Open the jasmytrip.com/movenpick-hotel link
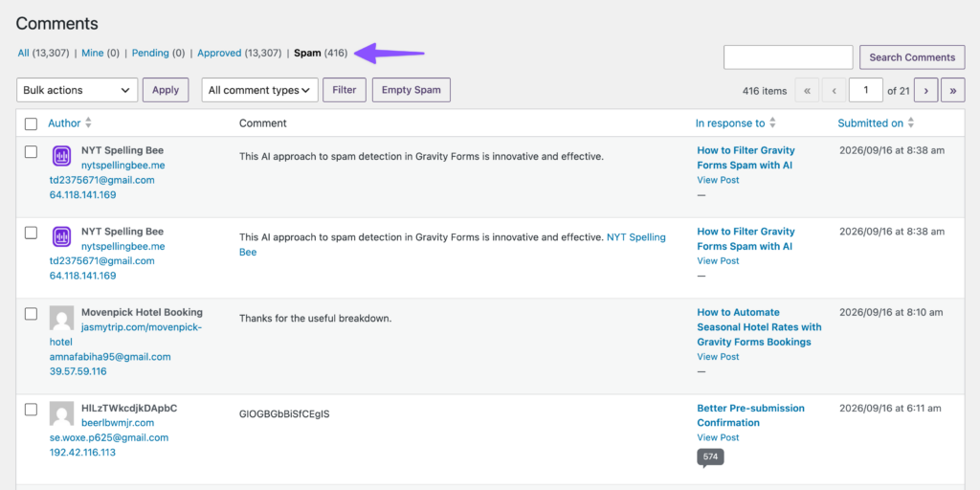Image resolution: width=980 pixels, height=490 pixels. pyautogui.click(x=125, y=334)
